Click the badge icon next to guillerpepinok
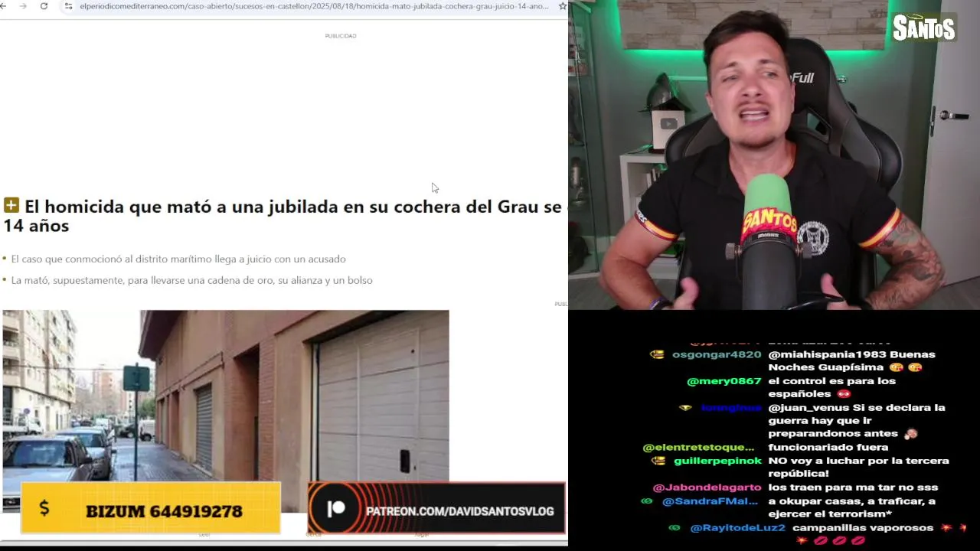The width and height of the screenshot is (980, 551). click(658, 461)
